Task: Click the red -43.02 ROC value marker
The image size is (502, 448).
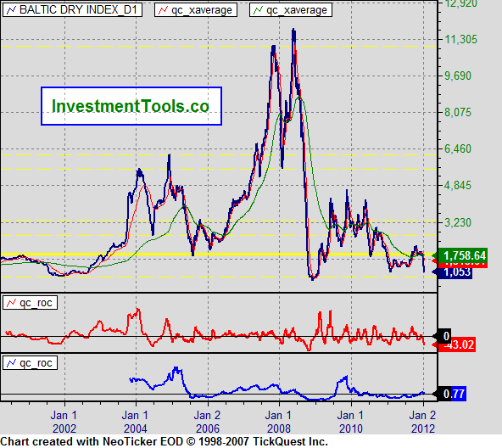Action: click(x=456, y=344)
